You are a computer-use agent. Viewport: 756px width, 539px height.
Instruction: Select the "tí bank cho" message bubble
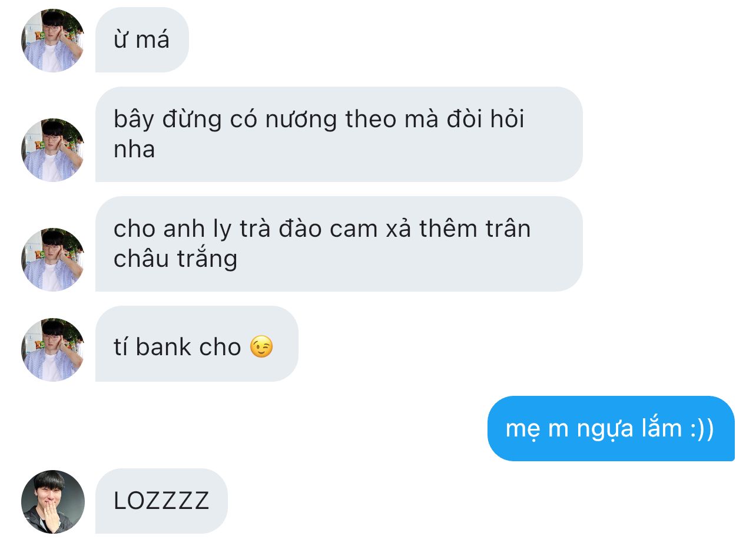(197, 343)
